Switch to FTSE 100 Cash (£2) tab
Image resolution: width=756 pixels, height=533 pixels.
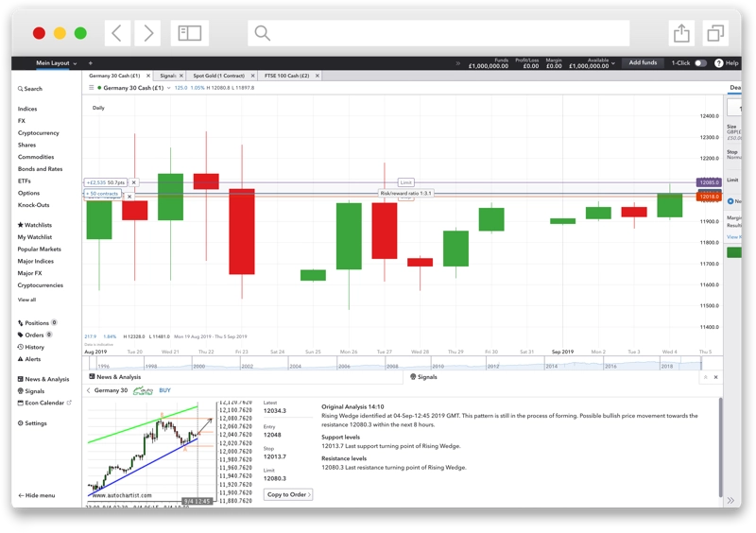pyautogui.click(x=287, y=76)
